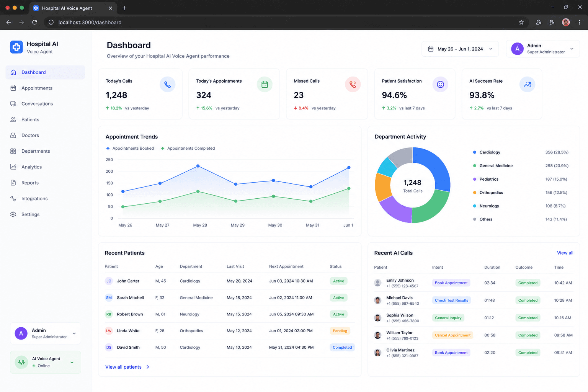
Task: Open View all in Recent AI Calls
Action: [565, 253]
